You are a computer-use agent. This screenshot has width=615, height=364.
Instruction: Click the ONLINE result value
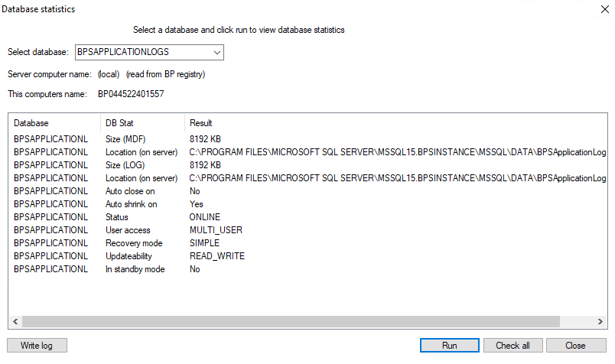(205, 217)
